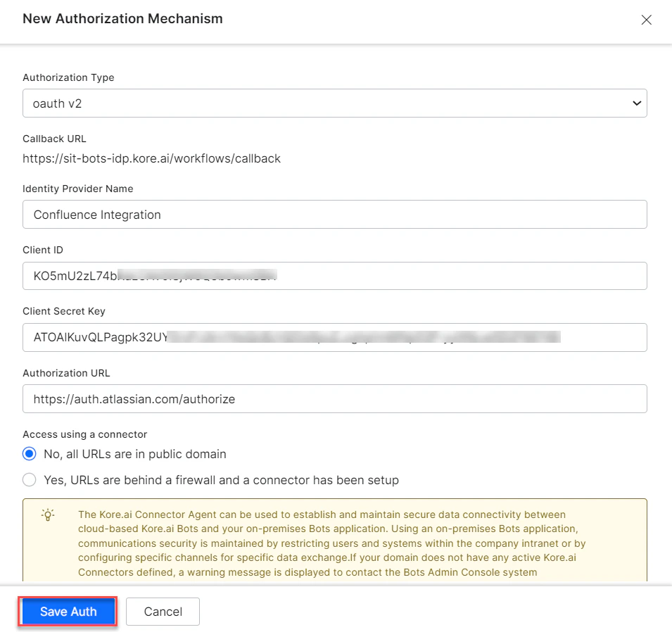
Task: Select the Confluence Integration text box
Action: (334, 214)
